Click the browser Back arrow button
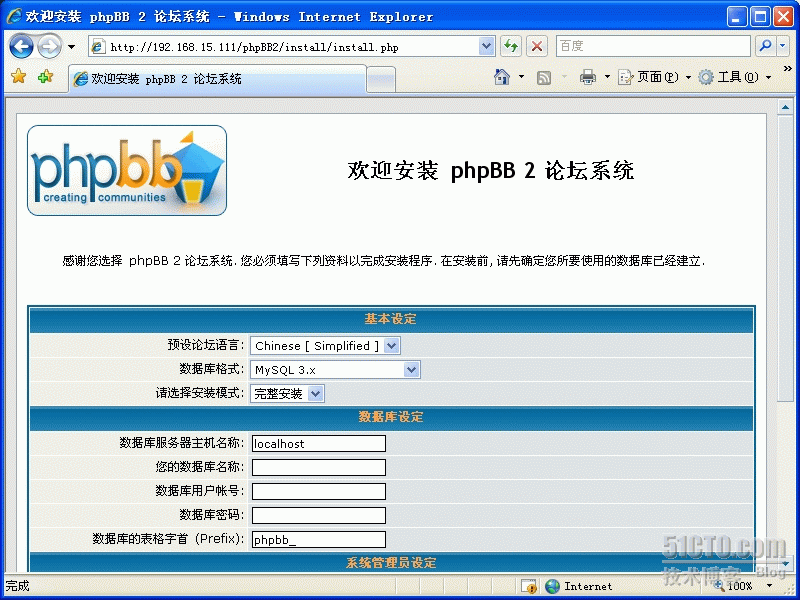This screenshot has height=600, width=800. pos(21,46)
